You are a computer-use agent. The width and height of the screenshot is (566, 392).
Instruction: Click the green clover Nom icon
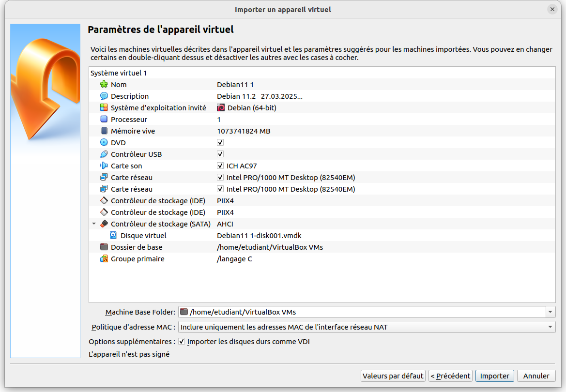pyautogui.click(x=104, y=85)
